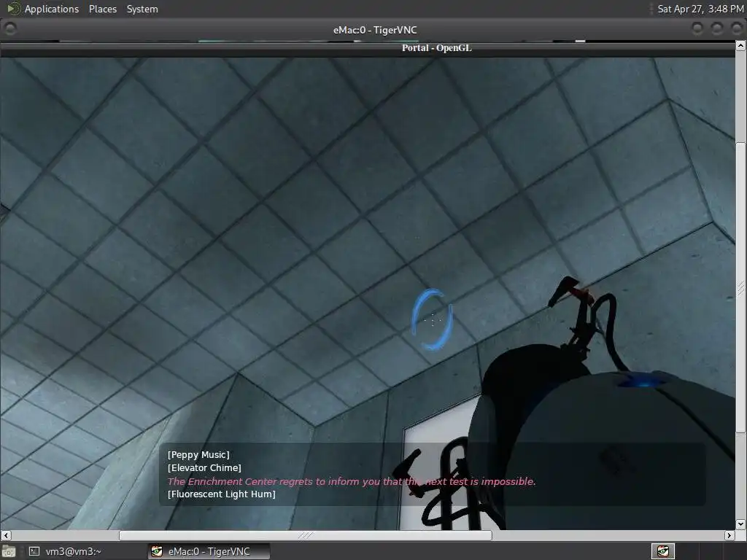Image resolution: width=747 pixels, height=560 pixels.
Task: Click the [Peppy Music] subtitle line
Action: pos(198,455)
